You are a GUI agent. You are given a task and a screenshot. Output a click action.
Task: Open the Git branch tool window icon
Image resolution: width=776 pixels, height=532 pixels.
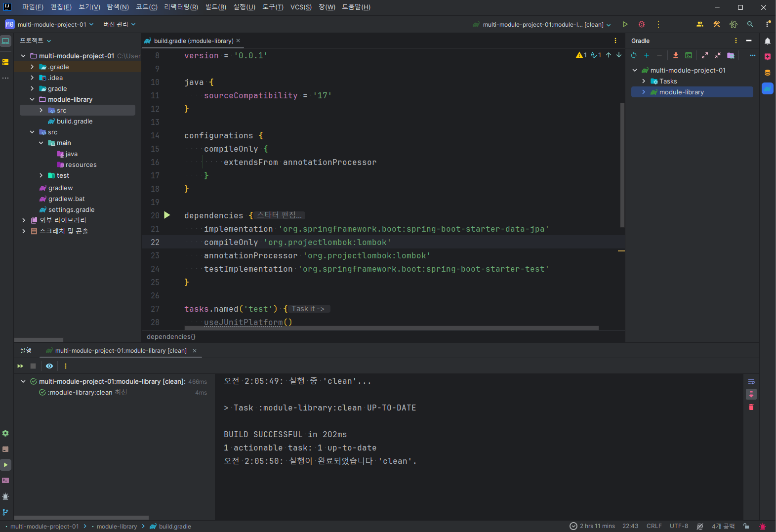point(5,512)
